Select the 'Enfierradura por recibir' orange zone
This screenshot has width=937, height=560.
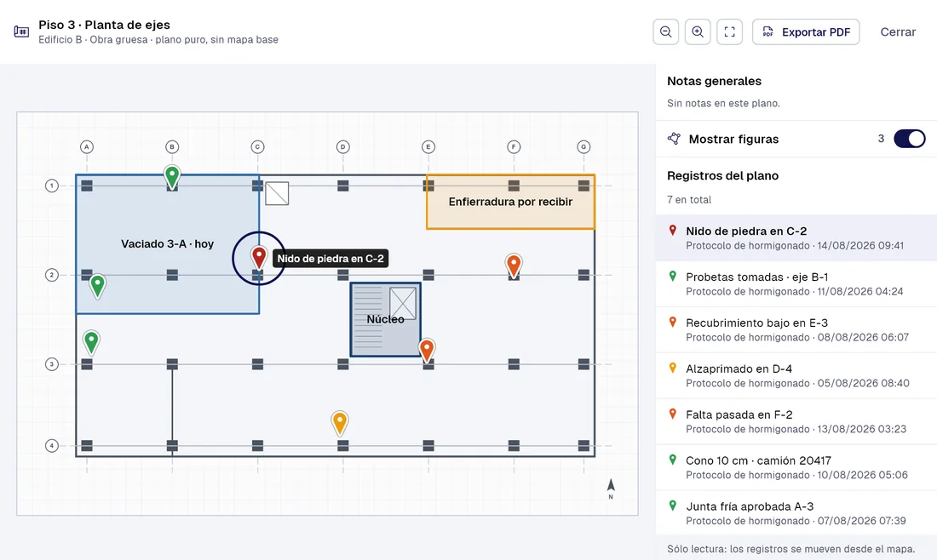point(510,202)
